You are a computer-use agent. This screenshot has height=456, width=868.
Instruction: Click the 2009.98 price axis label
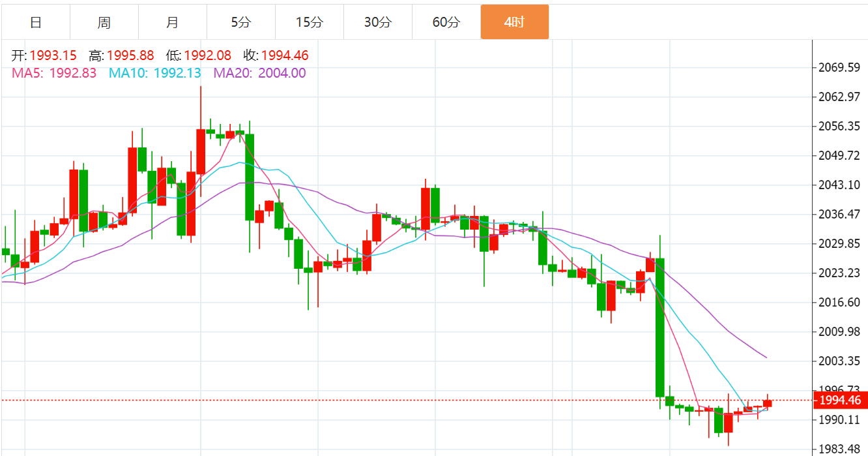839,332
